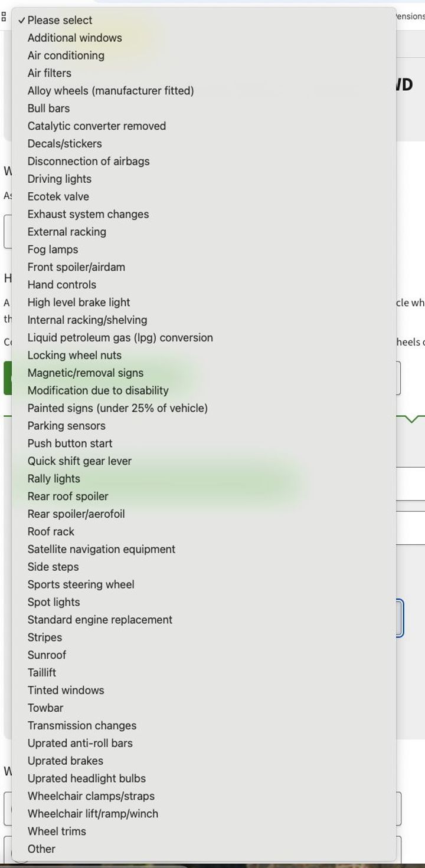
Task: Choose "Wheelchair lift/ramp/winch" option
Action: pos(93,814)
